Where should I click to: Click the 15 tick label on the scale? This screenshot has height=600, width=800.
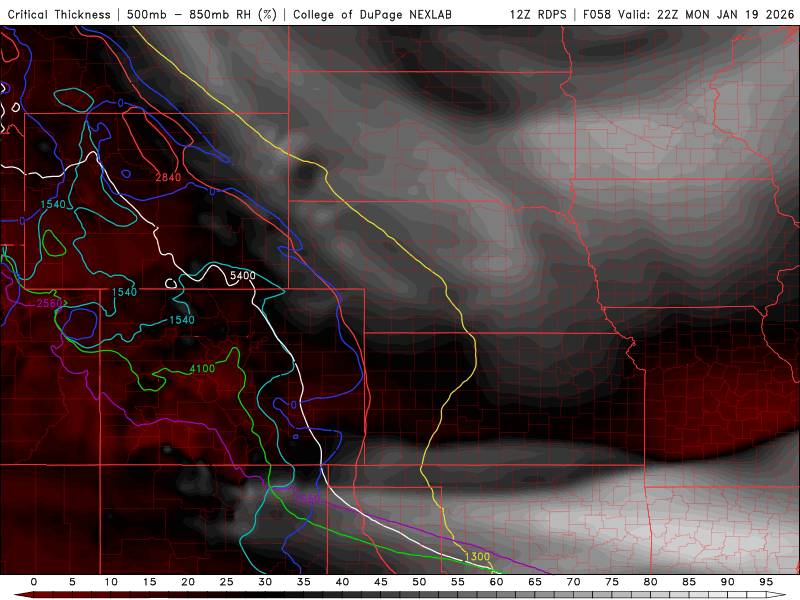click(x=149, y=582)
